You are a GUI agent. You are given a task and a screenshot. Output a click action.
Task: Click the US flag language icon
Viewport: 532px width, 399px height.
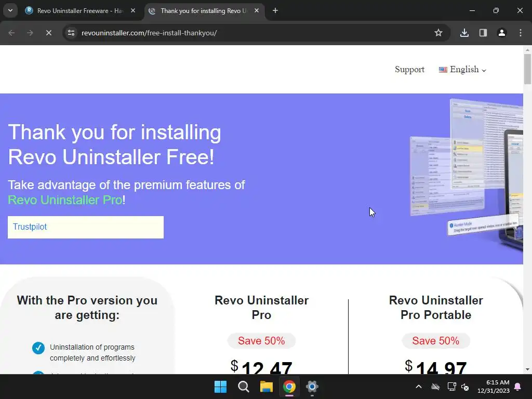pyautogui.click(x=443, y=70)
